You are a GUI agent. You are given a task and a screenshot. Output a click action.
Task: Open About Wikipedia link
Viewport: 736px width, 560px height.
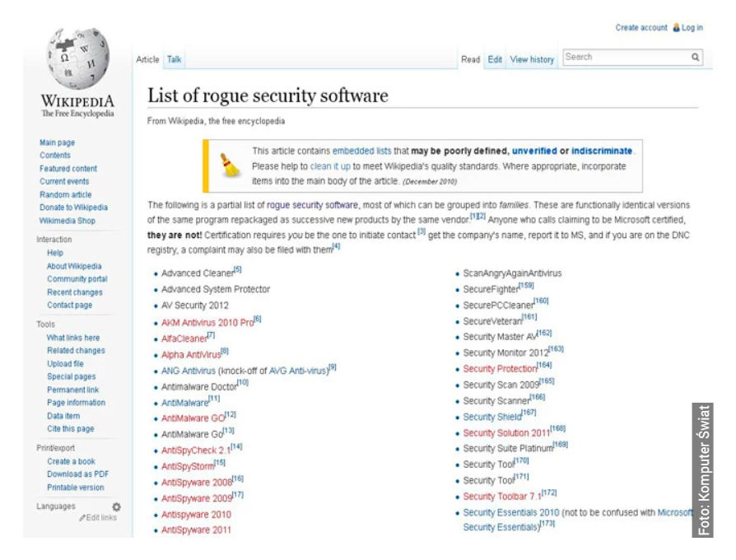74,266
